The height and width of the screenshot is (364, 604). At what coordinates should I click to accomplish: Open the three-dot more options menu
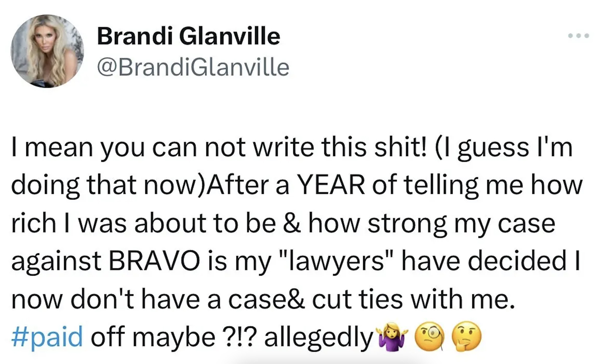click(577, 36)
